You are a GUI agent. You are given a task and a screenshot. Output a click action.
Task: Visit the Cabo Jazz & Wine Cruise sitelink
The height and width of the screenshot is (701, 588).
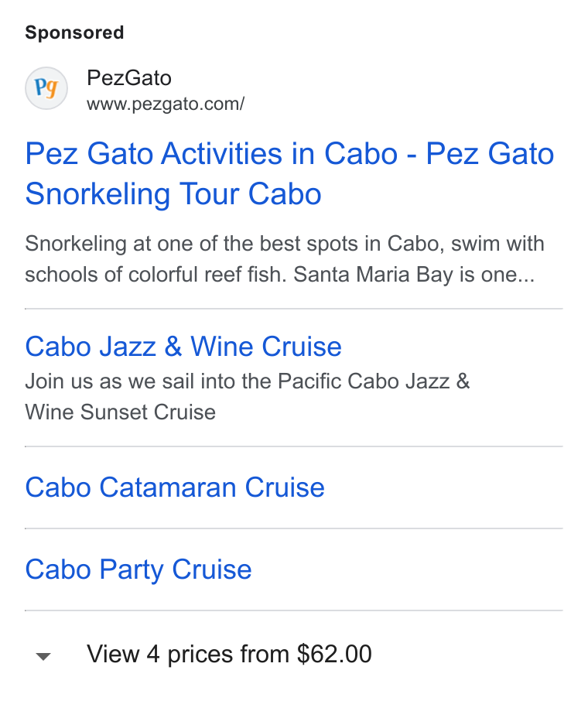(183, 347)
